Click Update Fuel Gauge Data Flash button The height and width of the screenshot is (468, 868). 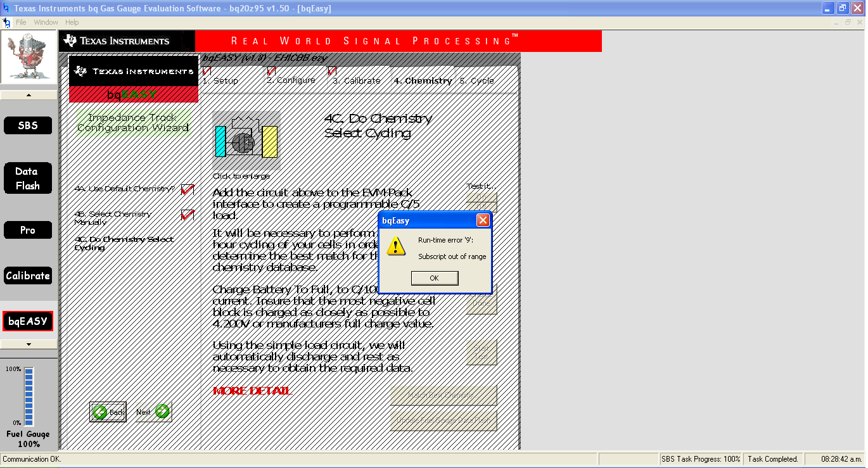(x=444, y=420)
